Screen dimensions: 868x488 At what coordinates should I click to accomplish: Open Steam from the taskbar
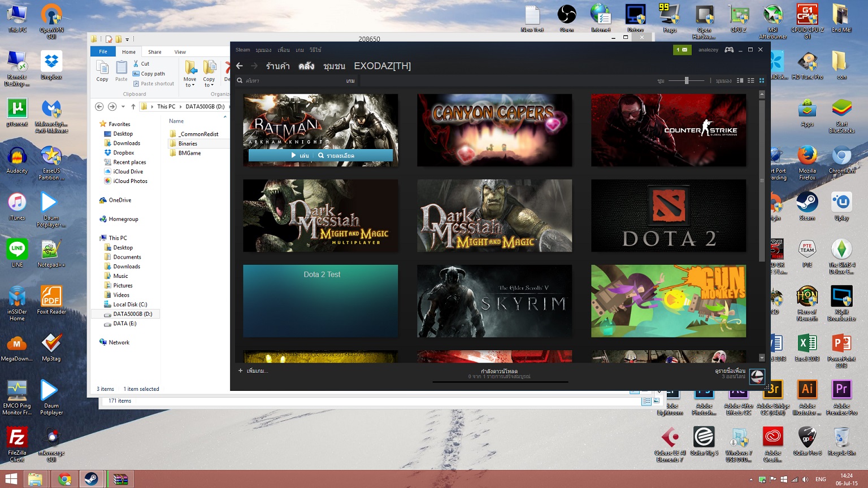[91, 479]
